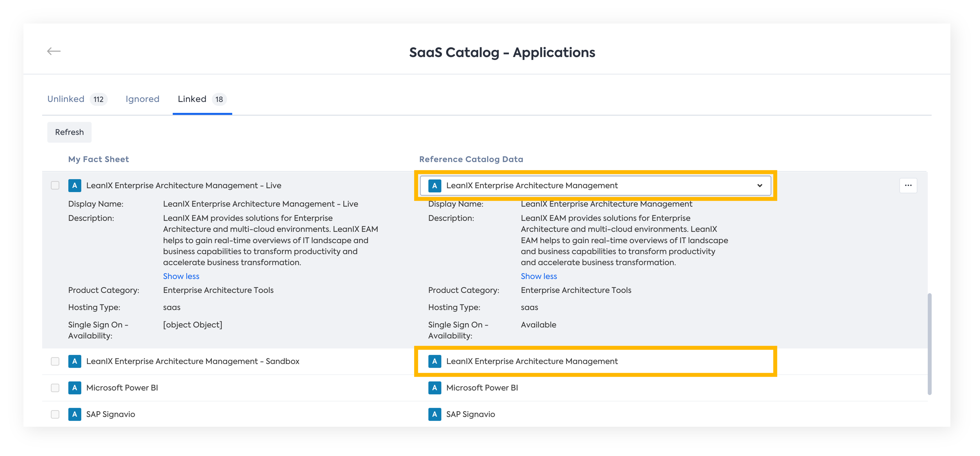This screenshot has height=456, width=980.
Task: Tick checkbox for LeanIX Enterprise Architecture Management - Live
Action: tap(55, 186)
